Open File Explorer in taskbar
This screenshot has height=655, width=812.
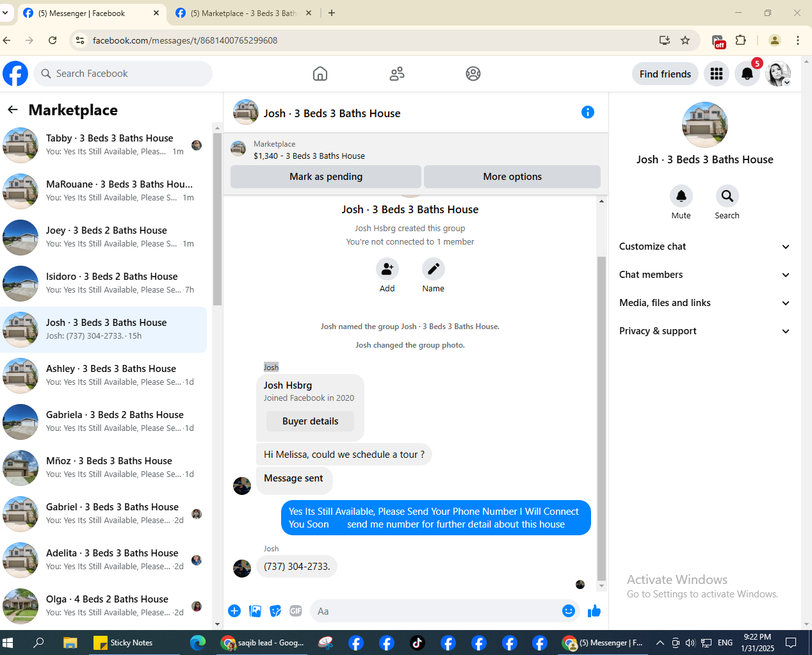pyautogui.click(x=70, y=643)
